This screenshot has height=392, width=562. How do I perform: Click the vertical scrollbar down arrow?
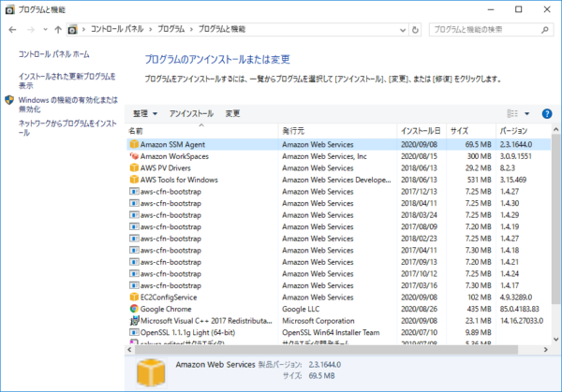pos(555,339)
